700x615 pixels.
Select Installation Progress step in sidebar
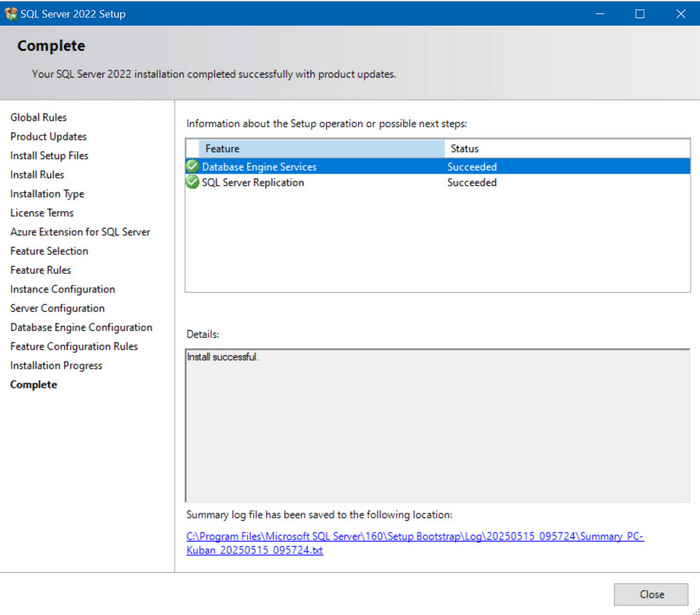pos(56,366)
